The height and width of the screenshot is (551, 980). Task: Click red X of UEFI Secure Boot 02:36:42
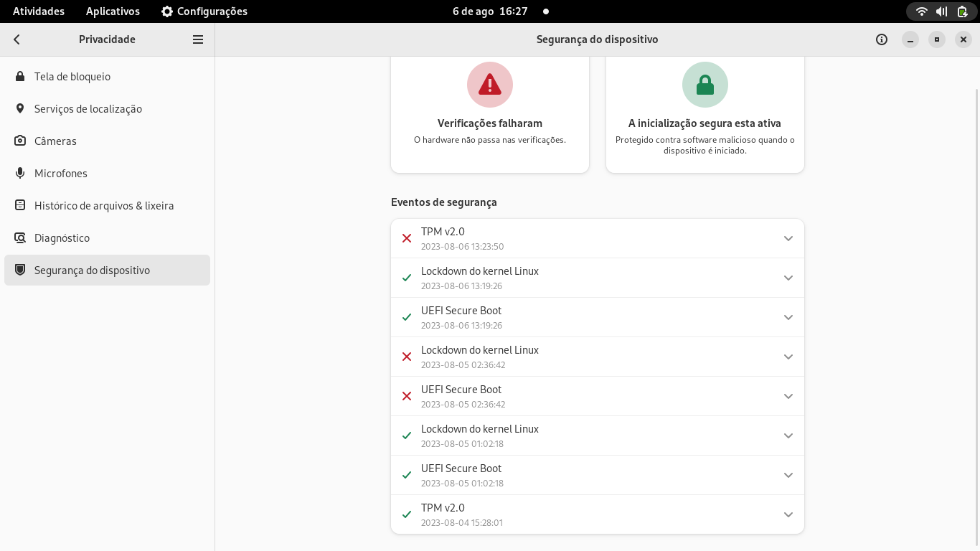[x=407, y=396]
